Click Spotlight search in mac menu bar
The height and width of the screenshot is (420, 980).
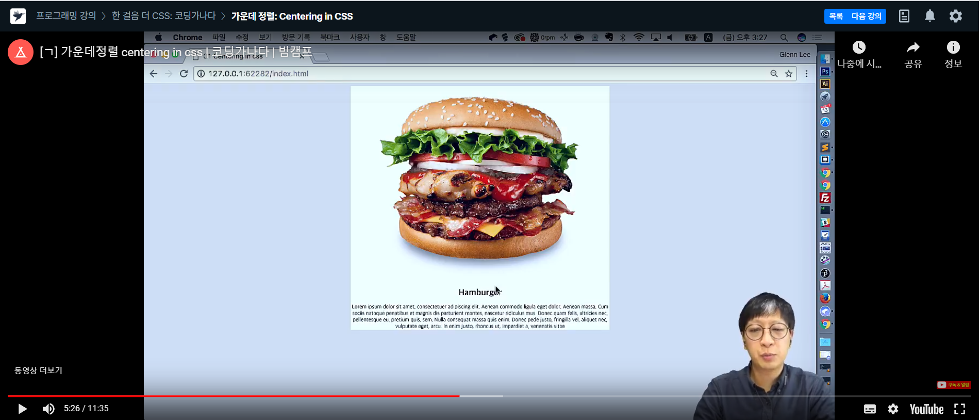(x=784, y=37)
